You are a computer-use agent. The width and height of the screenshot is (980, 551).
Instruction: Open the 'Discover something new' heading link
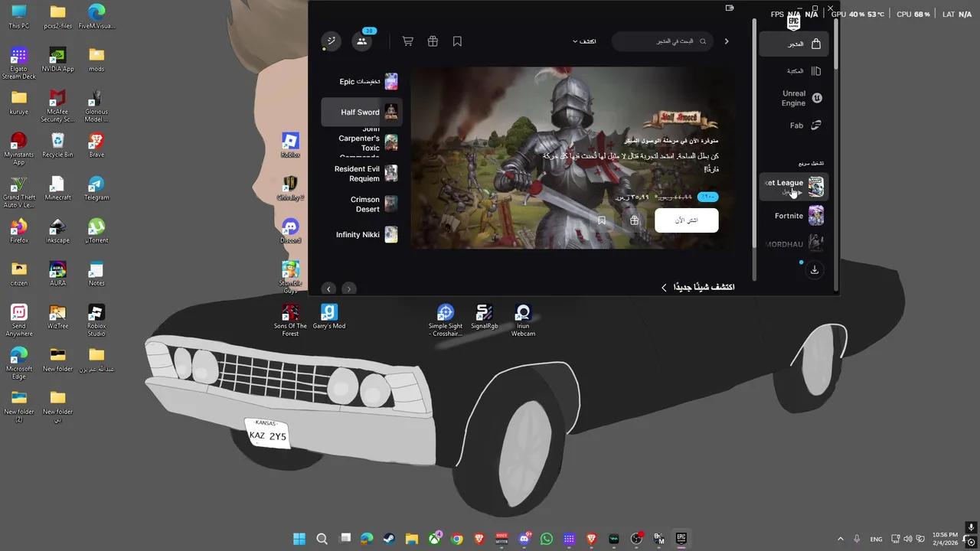[697, 287]
